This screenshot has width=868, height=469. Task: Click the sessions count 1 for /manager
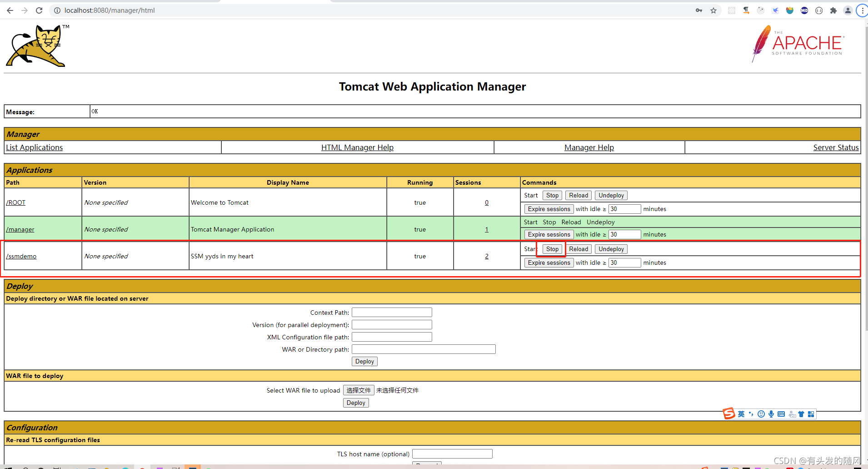click(487, 229)
